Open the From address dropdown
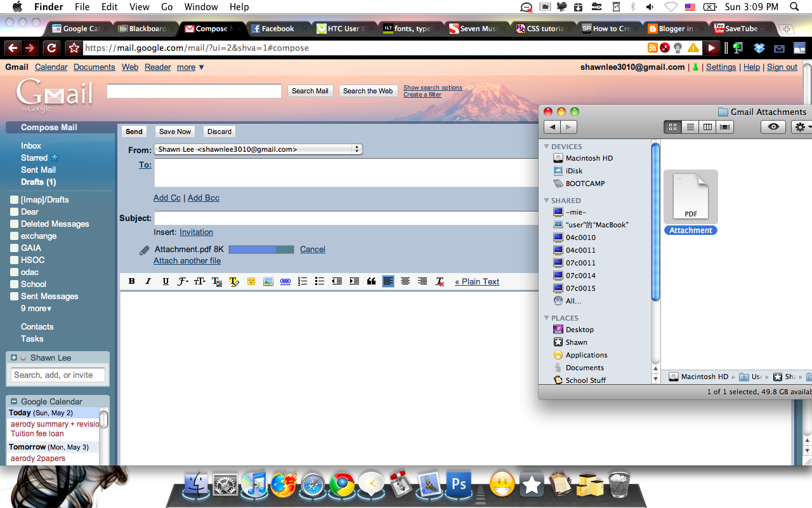The image size is (812, 508). pyautogui.click(x=357, y=149)
